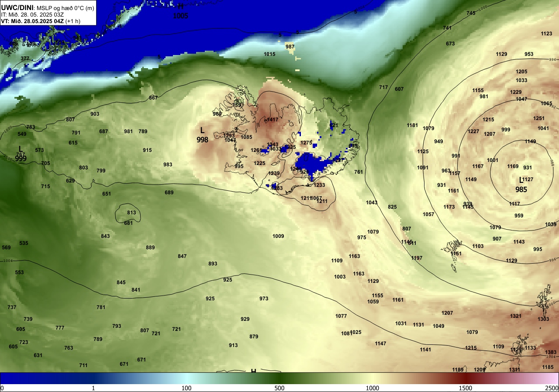The height and width of the screenshot is (392, 559).
Task: Click the low pressure label L 985
Action: coord(521,185)
